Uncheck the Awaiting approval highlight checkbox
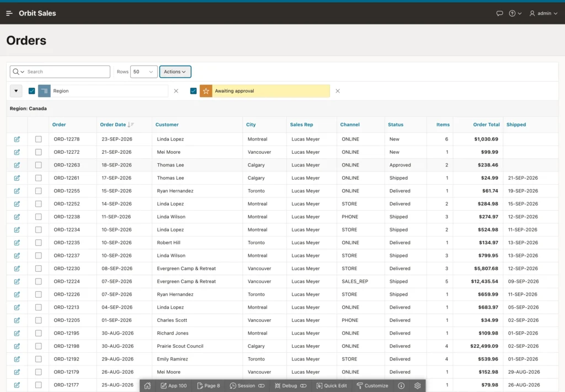This screenshot has height=392, width=565. (x=194, y=91)
